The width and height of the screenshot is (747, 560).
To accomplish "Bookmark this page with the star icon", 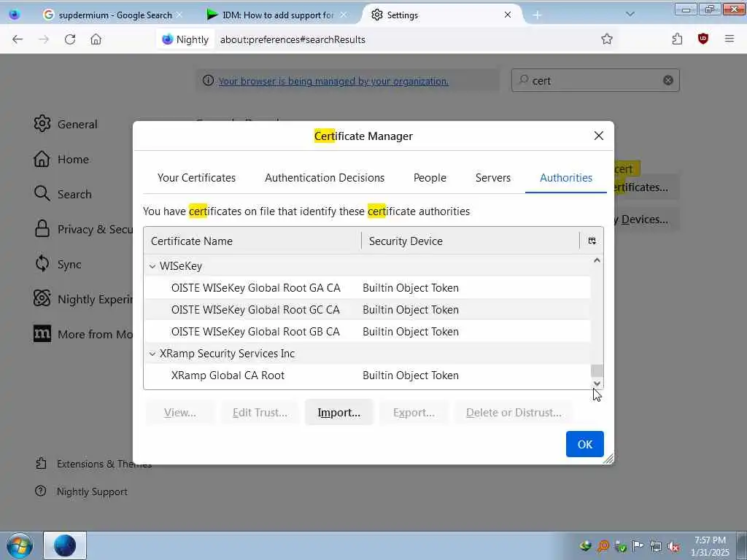I will pos(606,39).
